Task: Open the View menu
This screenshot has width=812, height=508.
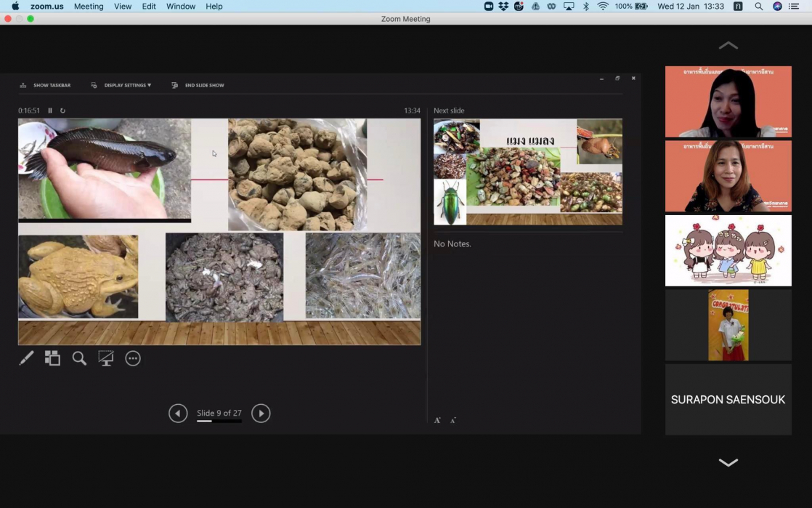Action: click(x=123, y=6)
